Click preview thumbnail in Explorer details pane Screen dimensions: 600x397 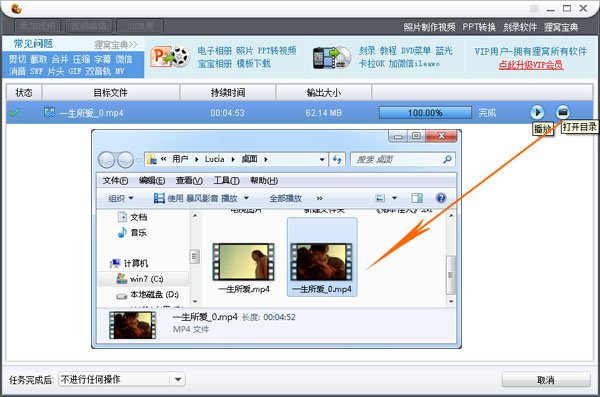[x=132, y=325]
